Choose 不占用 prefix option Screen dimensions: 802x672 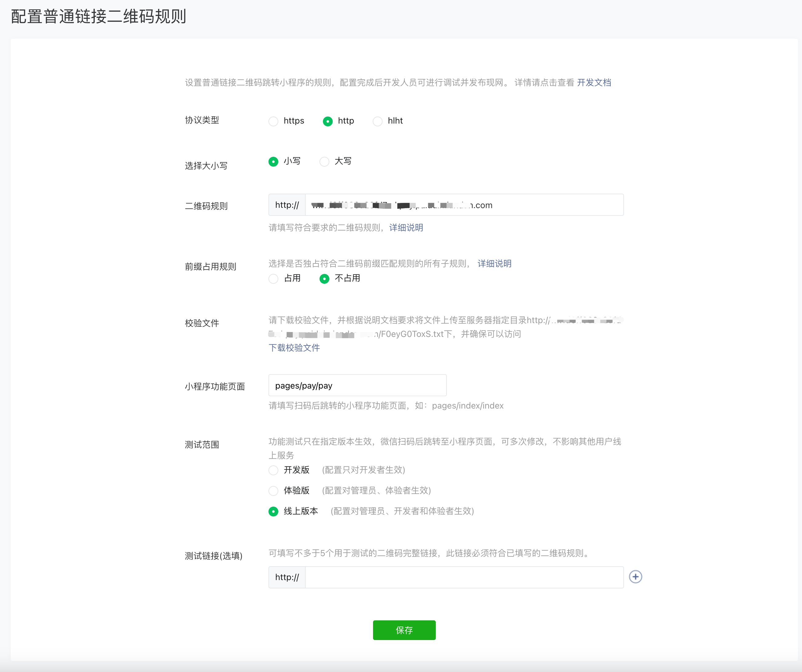pyautogui.click(x=324, y=279)
